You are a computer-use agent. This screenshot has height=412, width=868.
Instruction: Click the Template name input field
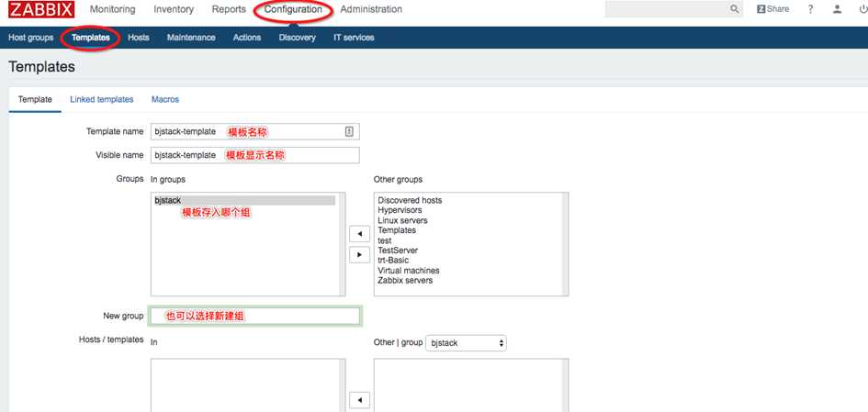coord(255,131)
